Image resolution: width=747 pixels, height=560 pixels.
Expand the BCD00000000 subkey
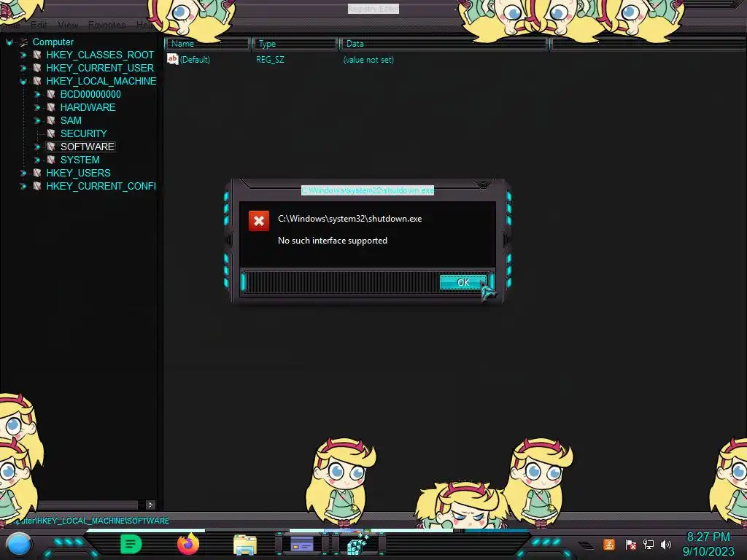pyautogui.click(x=36, y=94)
